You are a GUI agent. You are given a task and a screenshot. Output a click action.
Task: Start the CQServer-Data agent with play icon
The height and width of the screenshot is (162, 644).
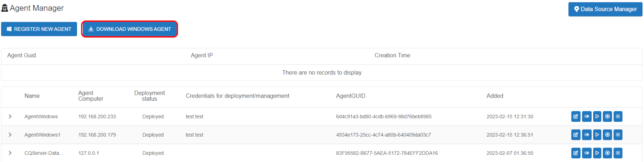597,153
